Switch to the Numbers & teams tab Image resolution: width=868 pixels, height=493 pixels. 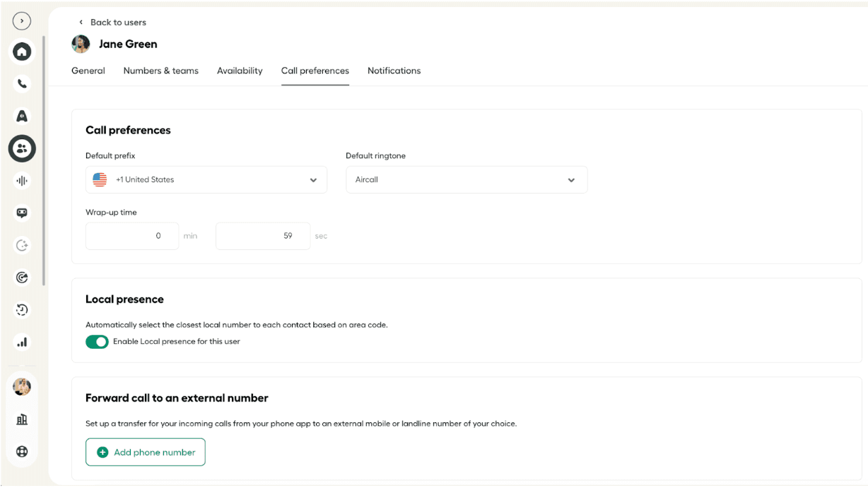point(160,71)
